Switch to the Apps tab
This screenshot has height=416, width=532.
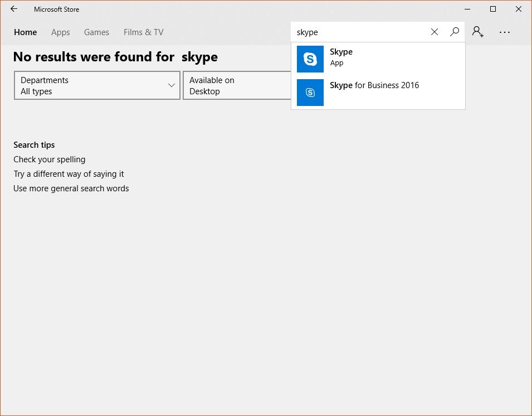pyautogui.click(x=60, y=32)
